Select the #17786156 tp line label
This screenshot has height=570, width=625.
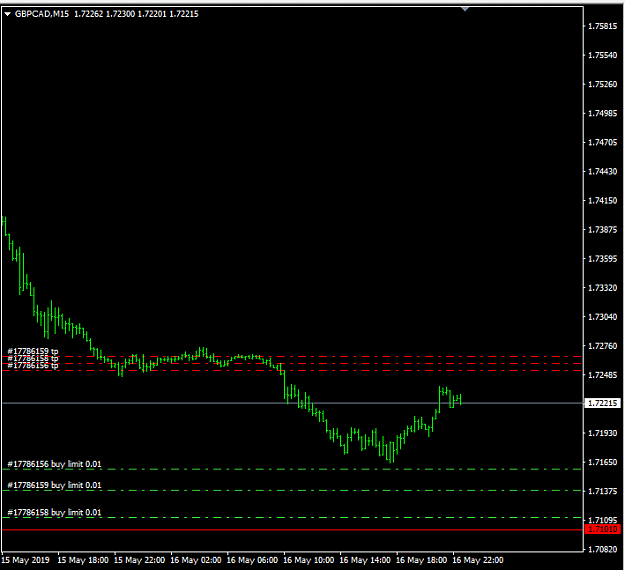[x=33, y=365]
